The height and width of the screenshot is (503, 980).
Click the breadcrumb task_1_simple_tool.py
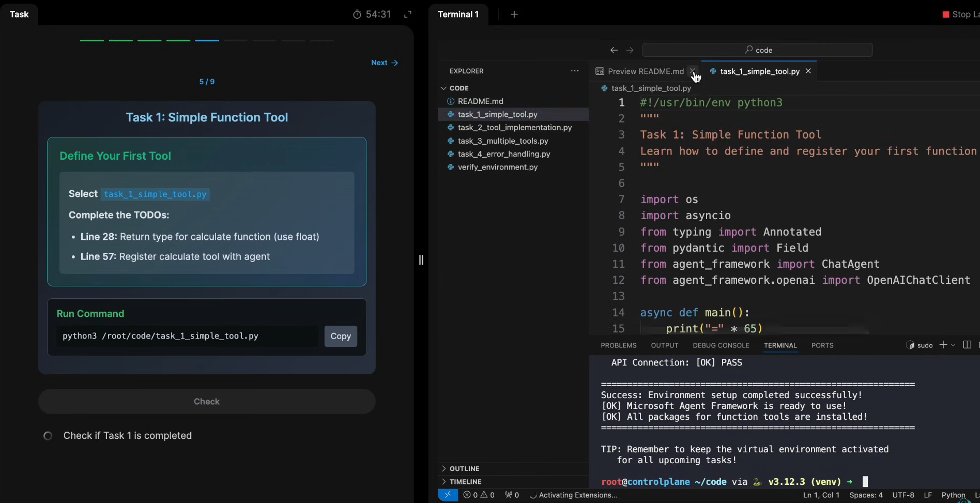pos(651,88)
